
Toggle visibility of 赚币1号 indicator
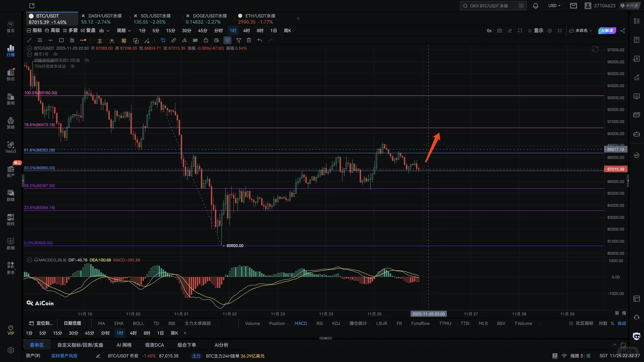(56, 54)
